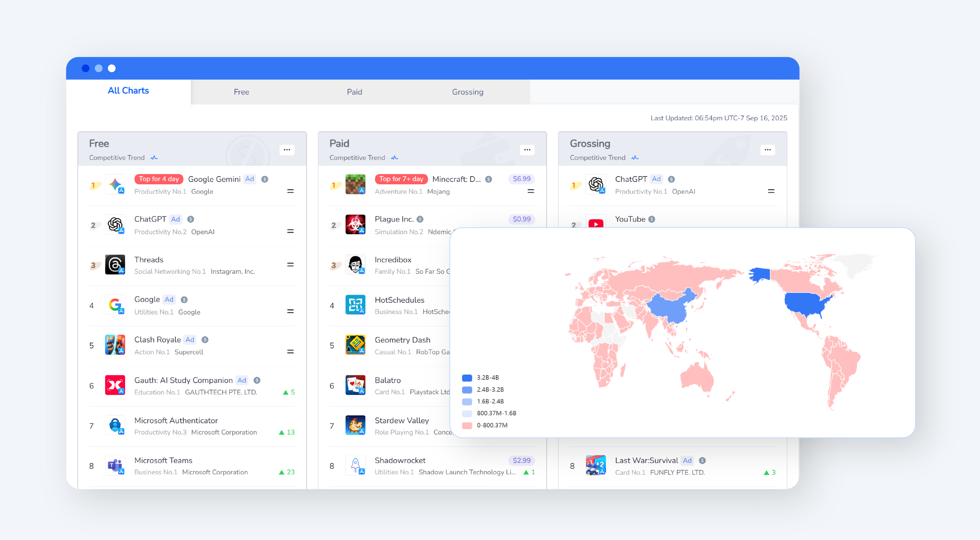Open the Grossing chart three-dot menu
The height and width of the screenshot is (540, 980).
(767, 150)
